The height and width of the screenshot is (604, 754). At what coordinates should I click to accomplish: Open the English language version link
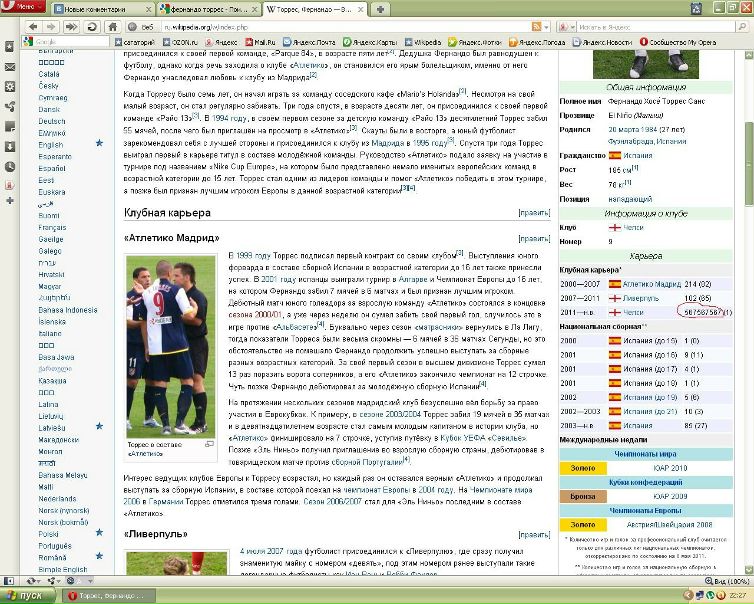click(x=50, y=144)
